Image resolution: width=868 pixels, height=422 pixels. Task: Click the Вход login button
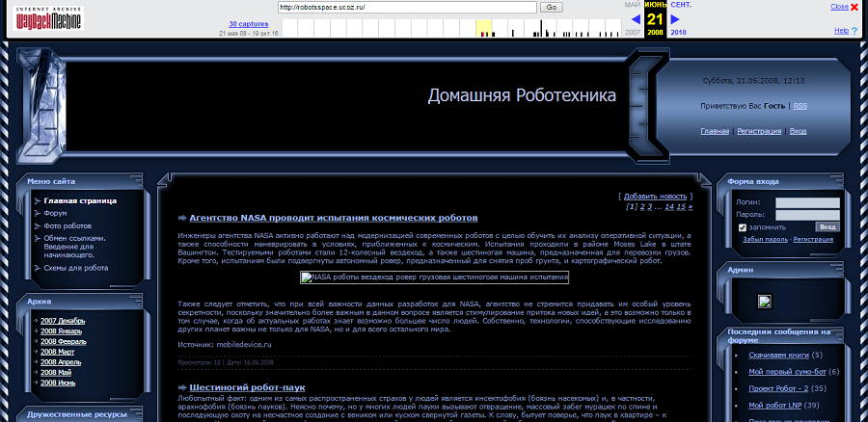tap(827, 227)
